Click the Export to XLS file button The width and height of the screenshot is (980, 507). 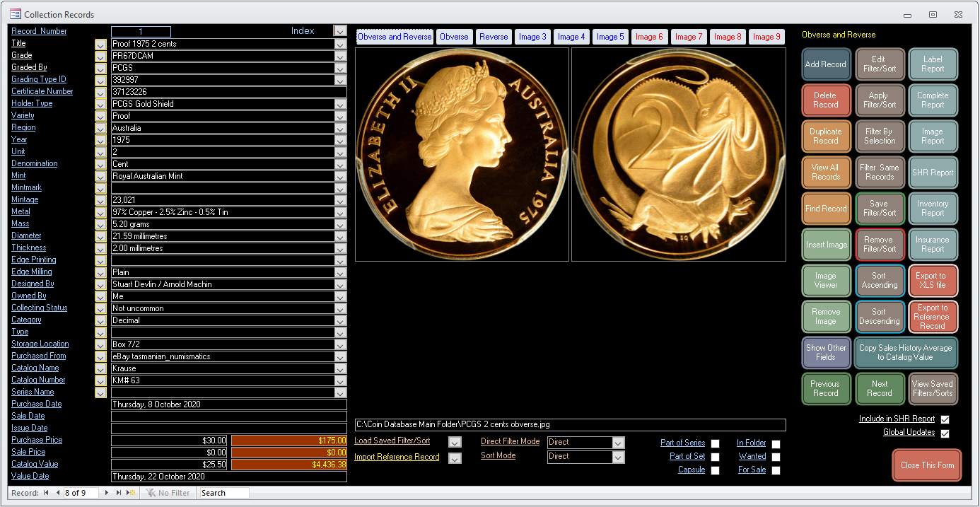click(x=932, y=281)
